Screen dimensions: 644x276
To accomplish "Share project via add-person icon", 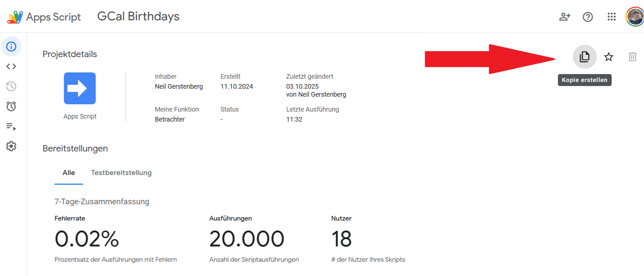I will click(564, 17).
